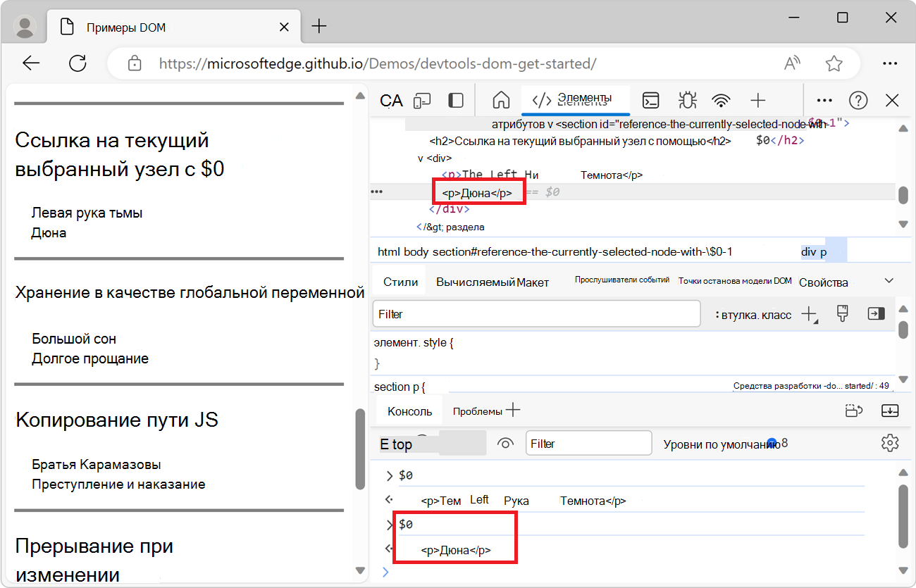
Task: View site information via the lock icon
Action: tap(135, 63)
